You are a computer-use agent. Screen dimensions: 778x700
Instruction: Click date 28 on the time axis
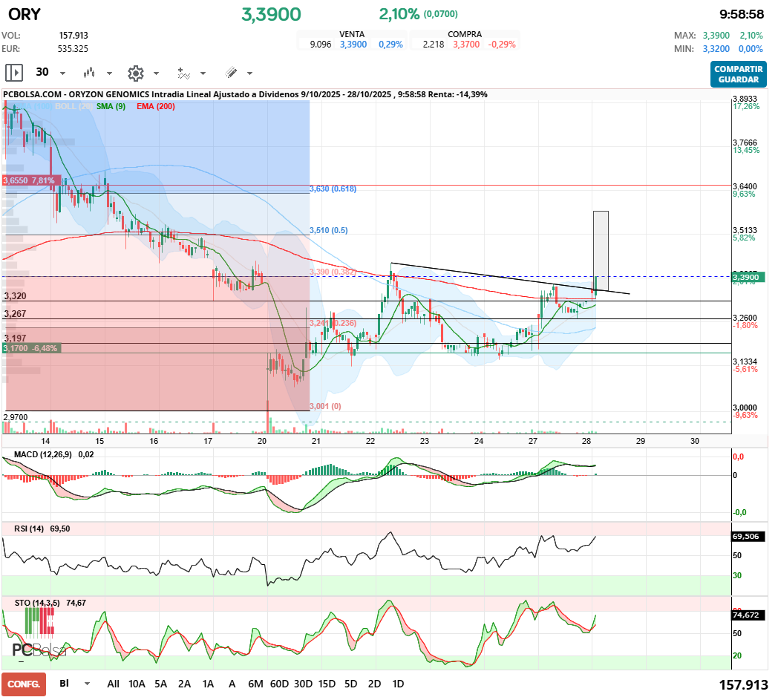[586, 441]
